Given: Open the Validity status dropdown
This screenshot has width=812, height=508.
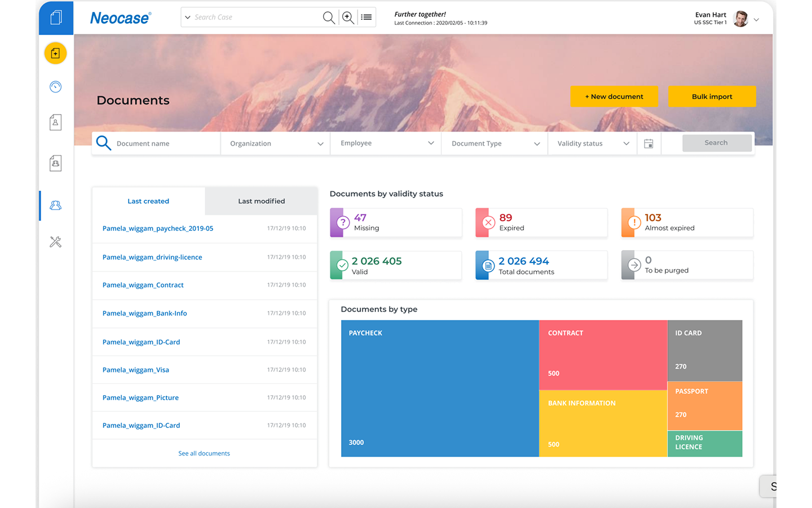Looking at the screenshot, I should click(593, 143).
